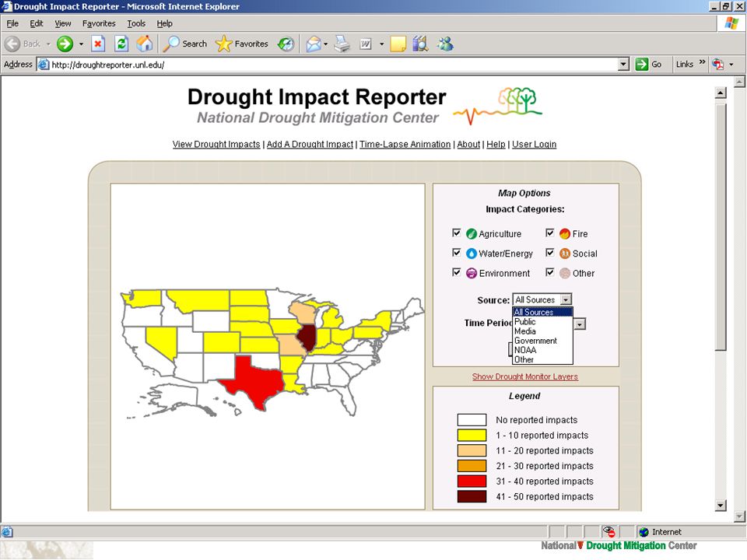
Task: Click the yellow 1 - 10 legend swatch
Action: coord(472,436)
